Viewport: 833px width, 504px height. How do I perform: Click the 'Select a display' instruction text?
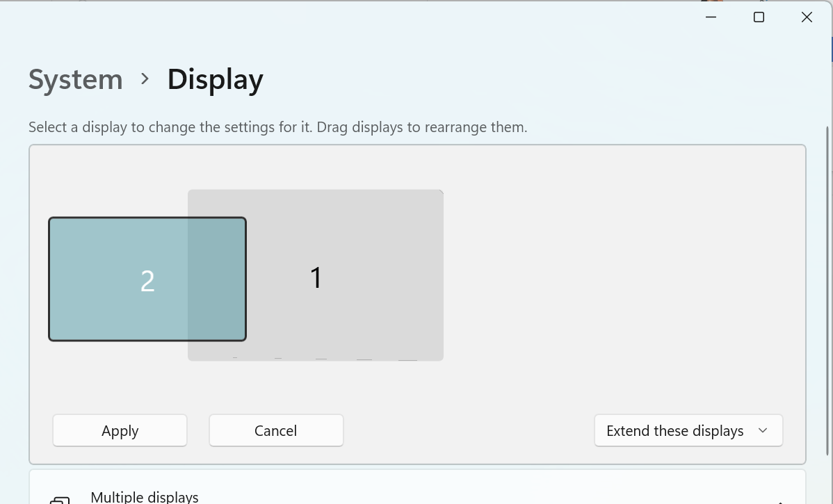pos(277,127)
